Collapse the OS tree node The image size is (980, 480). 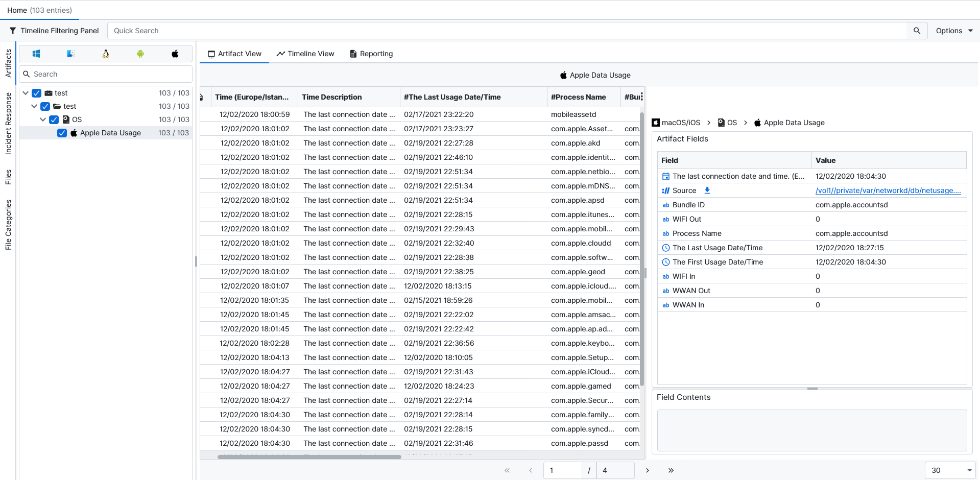[43, 119]
